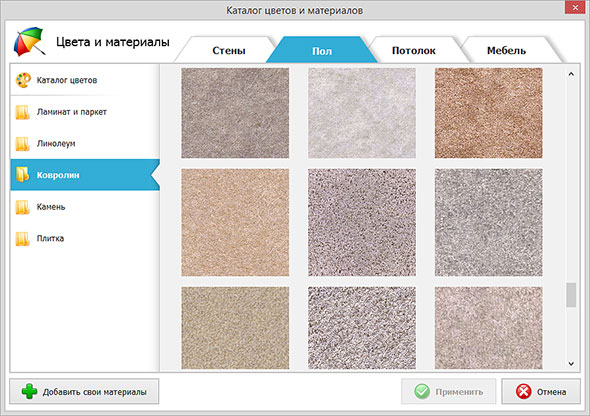Select the olive tan carpet bottom left

[x=235, y=328]
